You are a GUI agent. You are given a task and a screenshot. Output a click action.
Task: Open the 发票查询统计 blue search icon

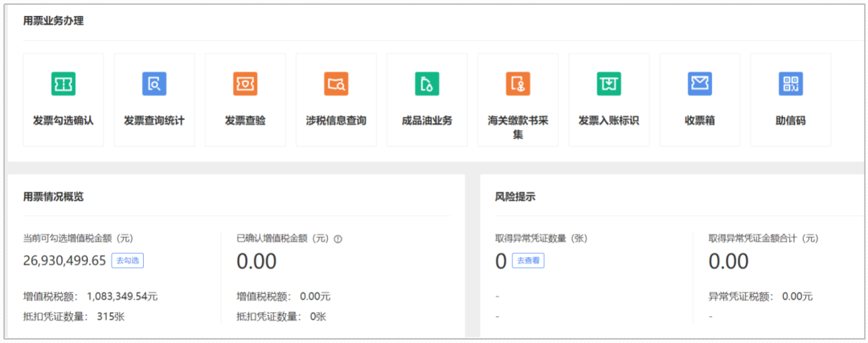[x=154, y=84]
